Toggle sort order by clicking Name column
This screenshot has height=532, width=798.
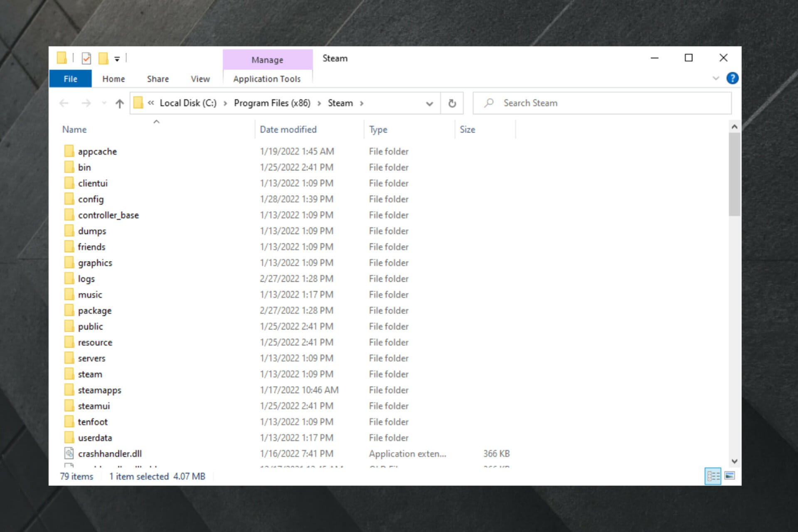click(74, 129)
